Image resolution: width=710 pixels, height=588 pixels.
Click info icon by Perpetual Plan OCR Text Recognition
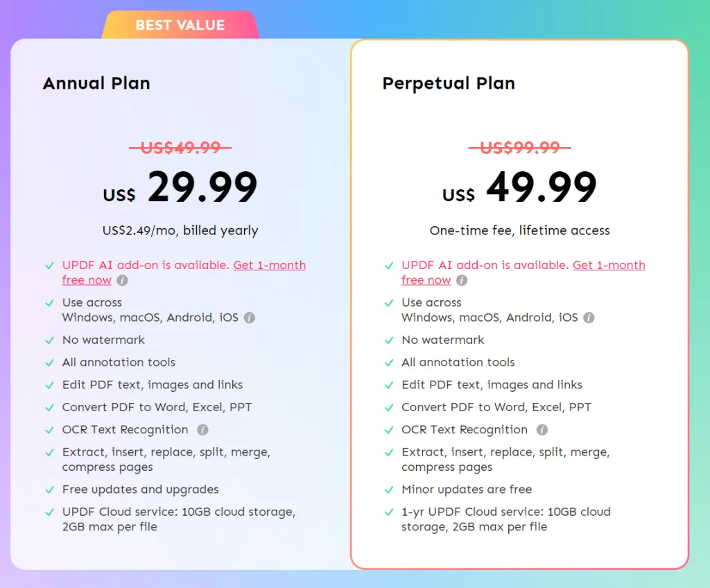pyautogui.click(x=542, y=430)
